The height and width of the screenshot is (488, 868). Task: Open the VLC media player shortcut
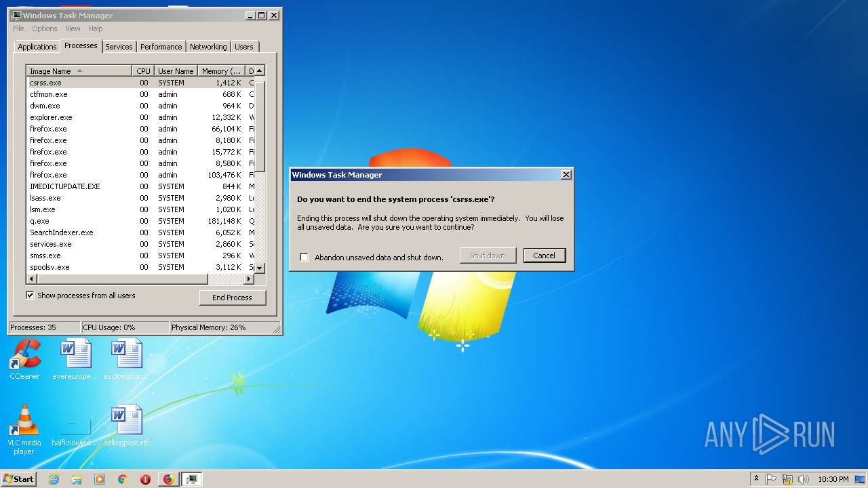tap(24, 430)
